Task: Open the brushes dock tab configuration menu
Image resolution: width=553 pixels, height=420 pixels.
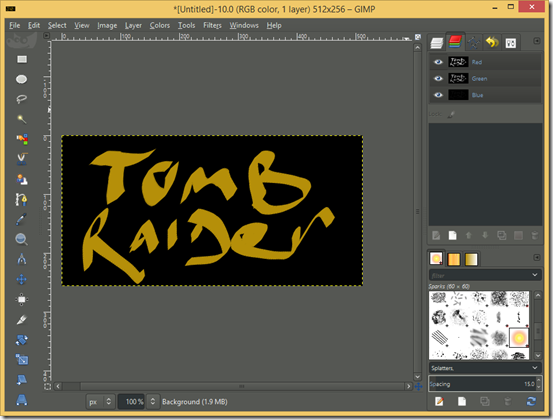Action: (537, 258)
